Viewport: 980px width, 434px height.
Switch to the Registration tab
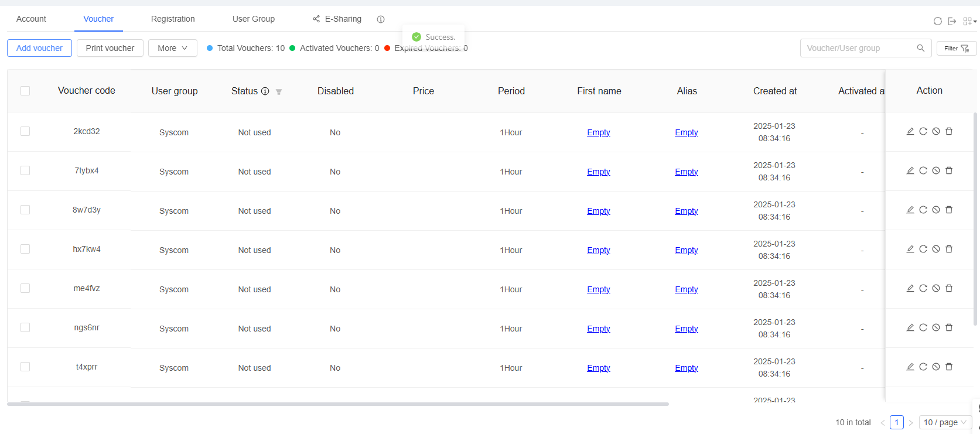[173, 19]
